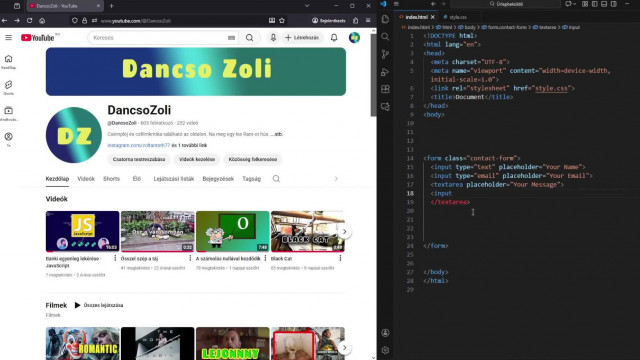This screenshot has height=360, width=640.
Task: Open the browser home page
Action: click(x=42, y=20)
